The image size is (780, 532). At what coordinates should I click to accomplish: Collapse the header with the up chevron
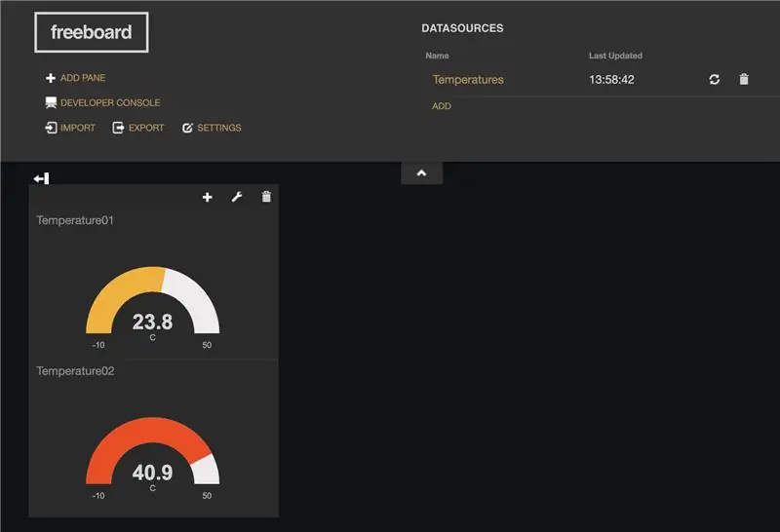(421, 173)
